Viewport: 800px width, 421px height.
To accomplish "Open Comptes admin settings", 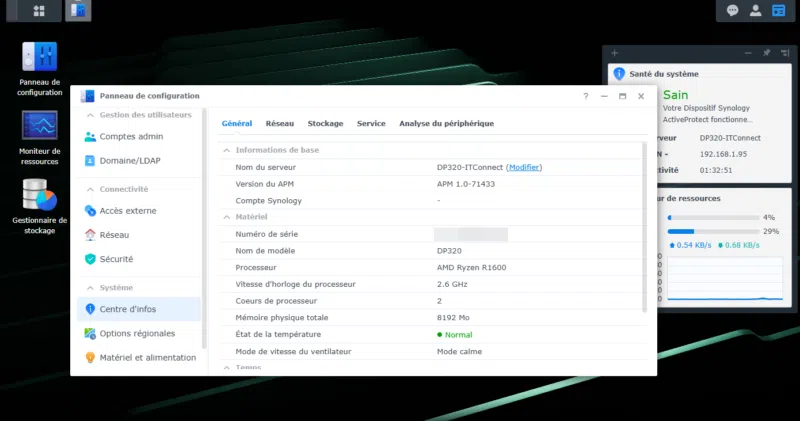I will pyautogui.click(x=139, y=137).
